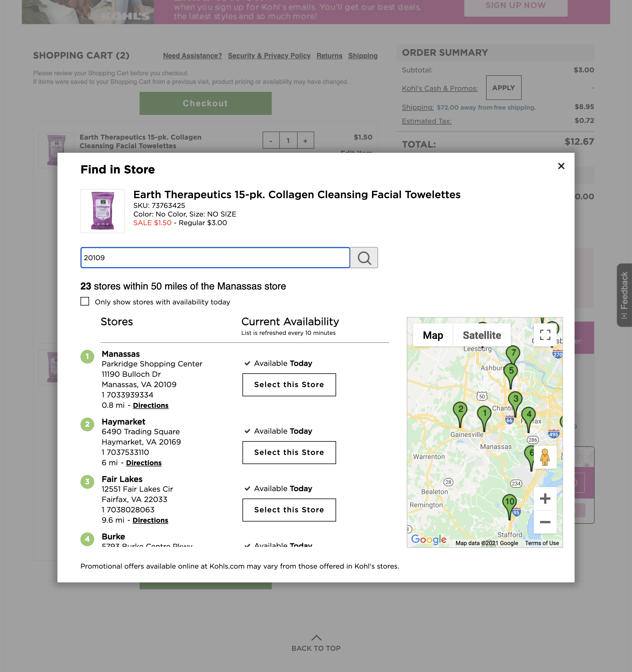Select the Manassas store

pos(289,385)
